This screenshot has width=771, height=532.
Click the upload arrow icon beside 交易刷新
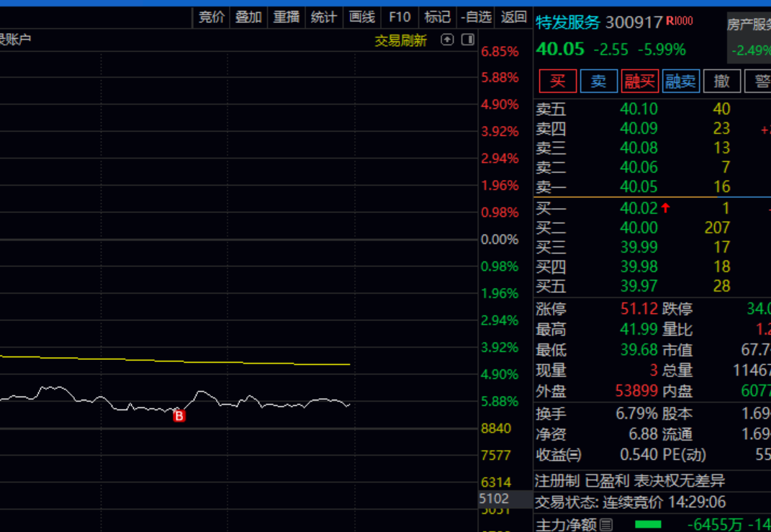tap(447, 40)
